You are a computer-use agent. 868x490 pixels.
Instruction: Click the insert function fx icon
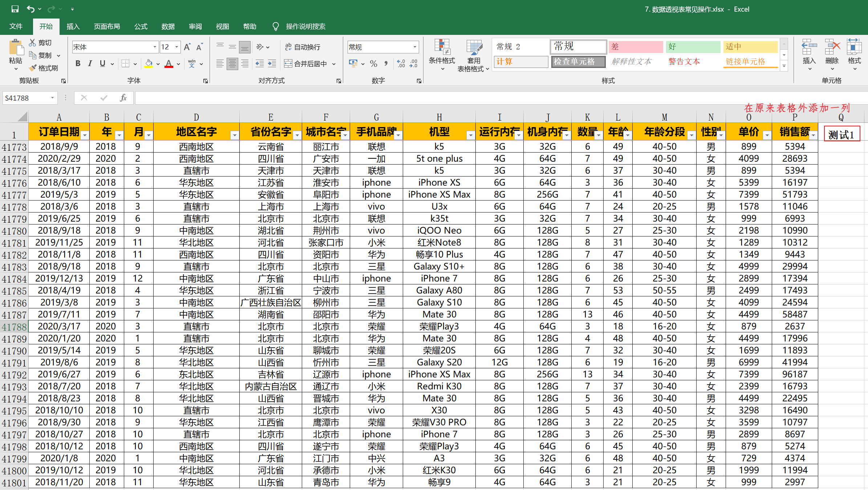123,98
